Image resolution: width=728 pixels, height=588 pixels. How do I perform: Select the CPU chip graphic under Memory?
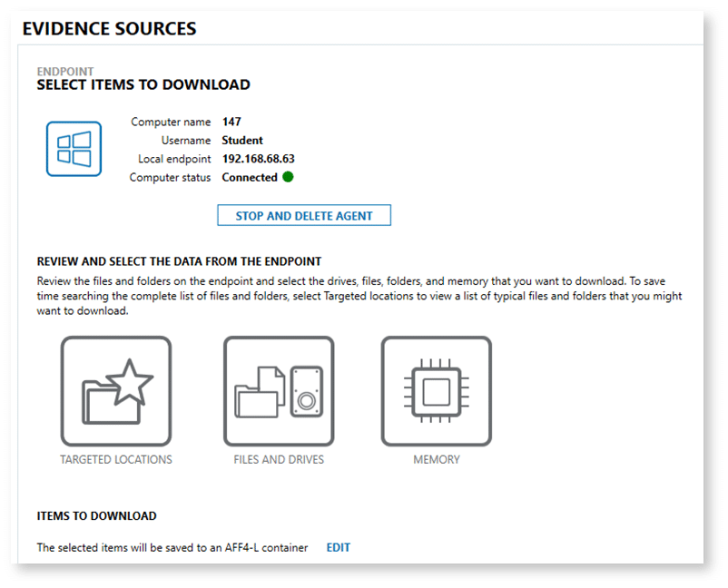point(437,391)
